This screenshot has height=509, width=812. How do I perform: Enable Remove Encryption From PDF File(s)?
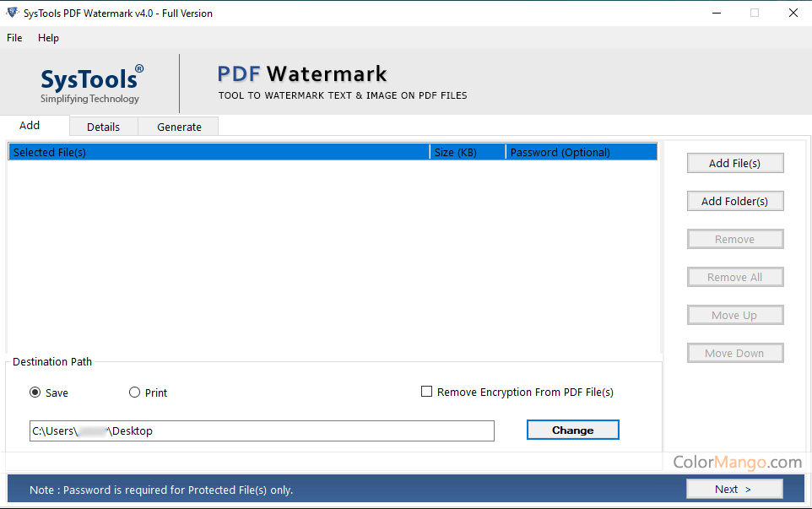coord(427,392)
